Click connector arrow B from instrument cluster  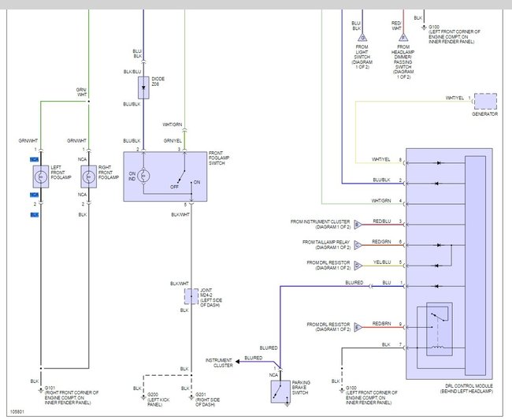click(358, 225)
